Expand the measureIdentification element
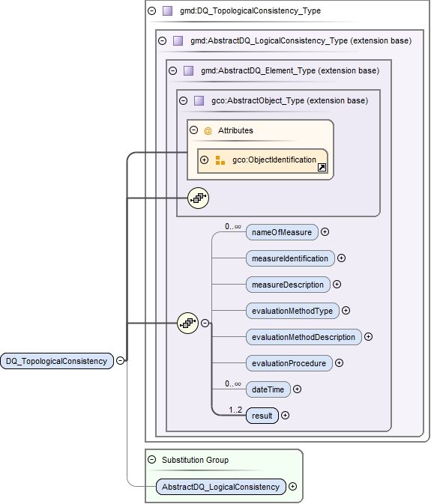The width and height of the screenshot is (431, 504). pyautogui.click(x=341, y=258)
